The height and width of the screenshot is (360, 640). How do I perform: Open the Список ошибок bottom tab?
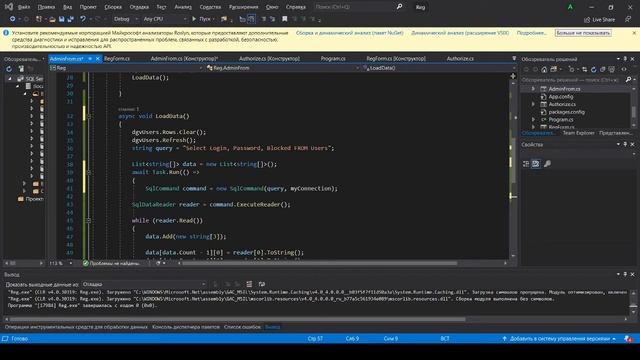(242, 327)
